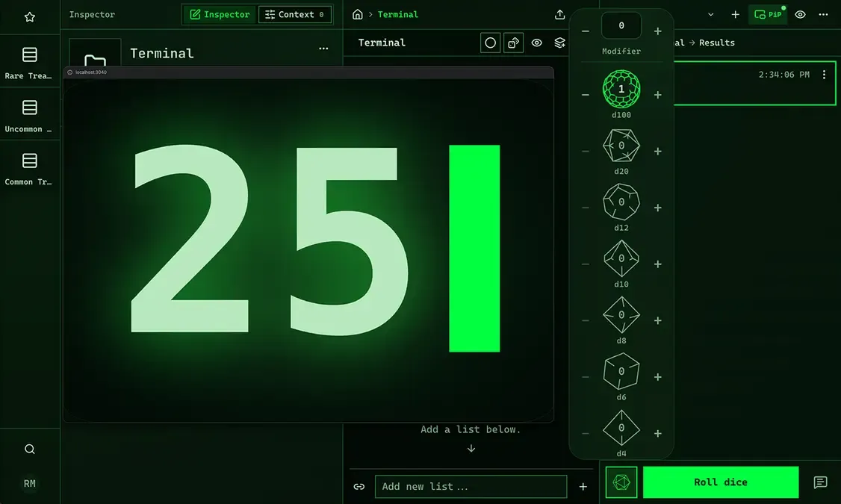The width and height of the screenshot is (841, 504).
Task: Open the RM user avatar
Action: click(x=29, y=484)
